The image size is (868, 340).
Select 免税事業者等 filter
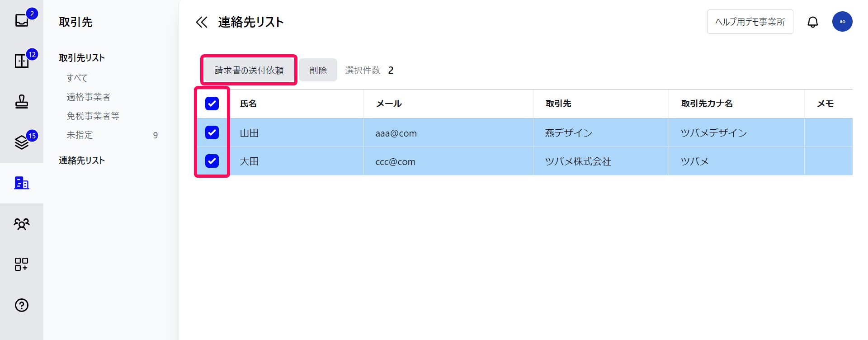[x=93, y=116]
